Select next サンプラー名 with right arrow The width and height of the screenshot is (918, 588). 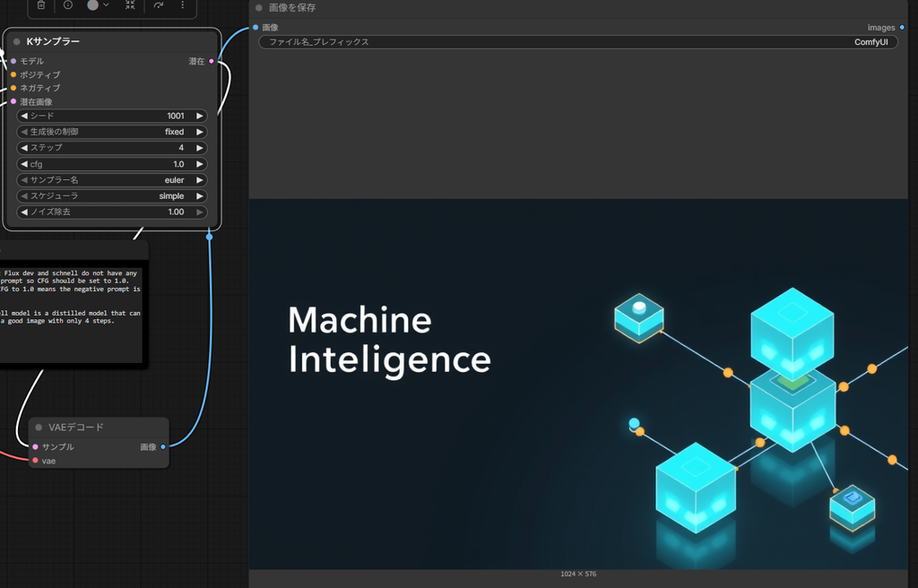point(200,180)
